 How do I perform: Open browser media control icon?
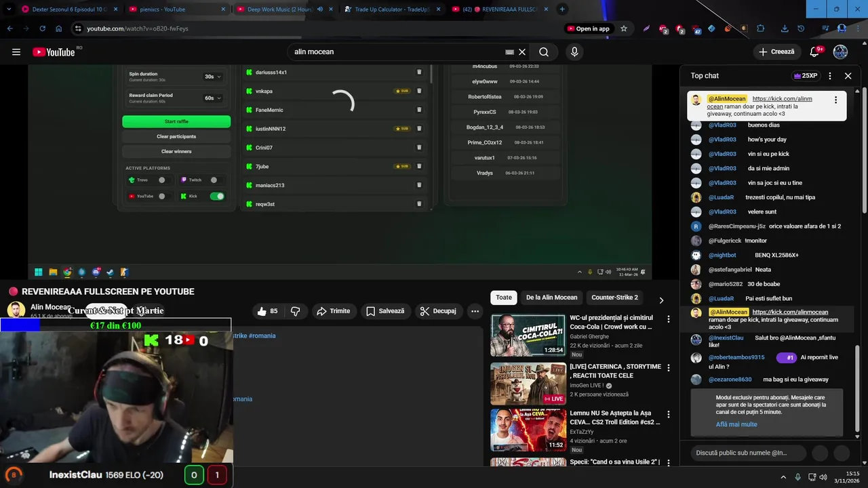coord(825,28)
